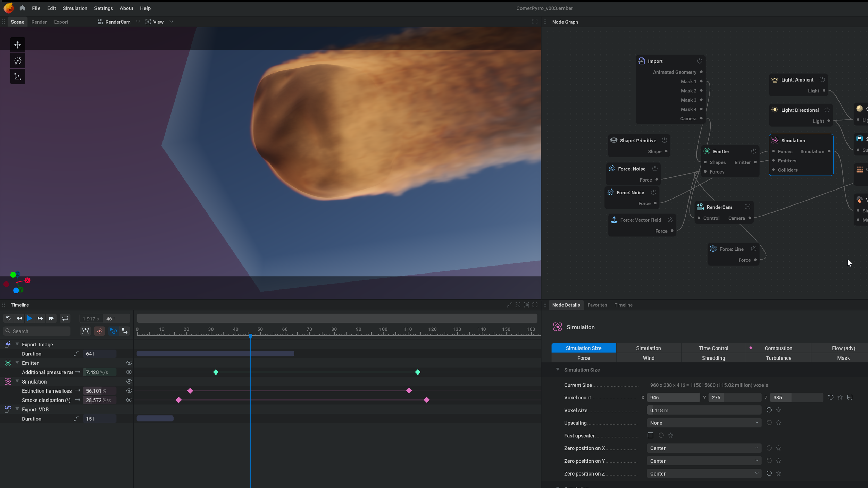Open the Combustion parameter section
The height and width of the screenshot is (488, 868).
778,348
